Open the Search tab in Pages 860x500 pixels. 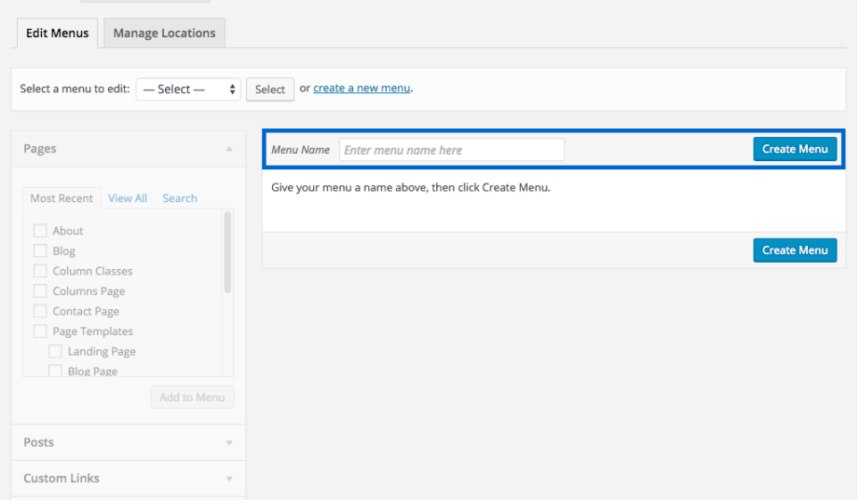click(179, 198)
